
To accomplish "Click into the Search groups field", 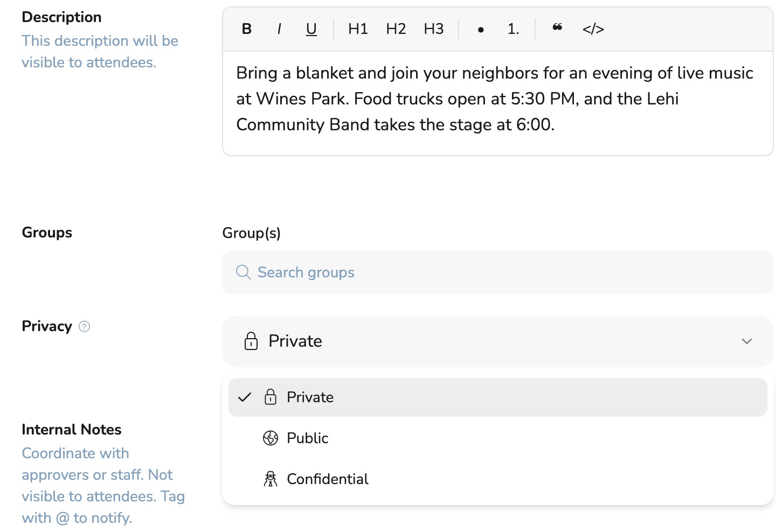I will click(x=498, y=272).
